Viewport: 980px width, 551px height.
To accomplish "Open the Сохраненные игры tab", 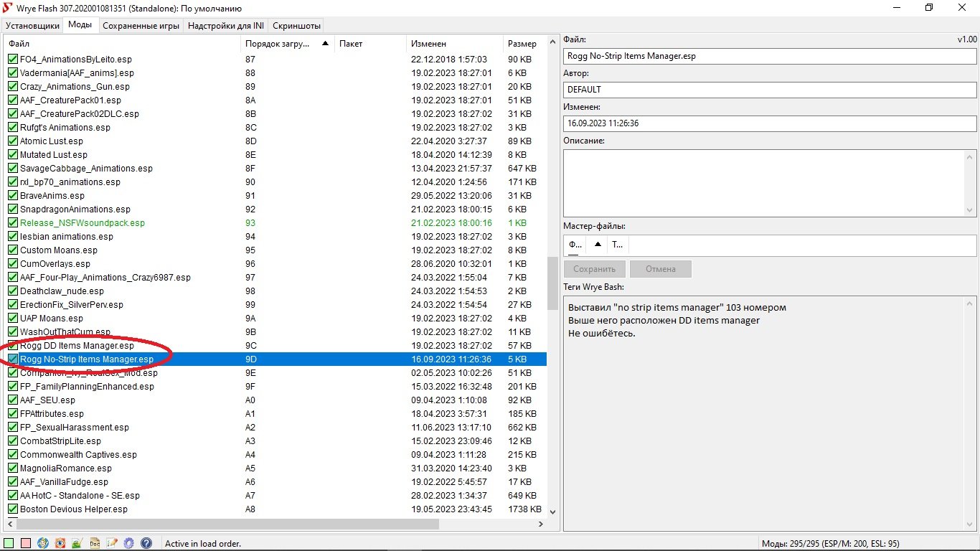I will [141, 25].
